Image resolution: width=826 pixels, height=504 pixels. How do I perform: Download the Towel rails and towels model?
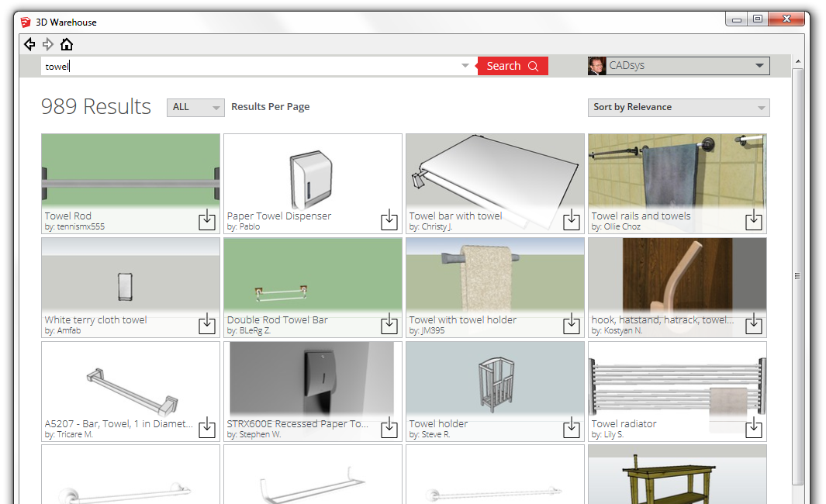[x=754, y=219]
